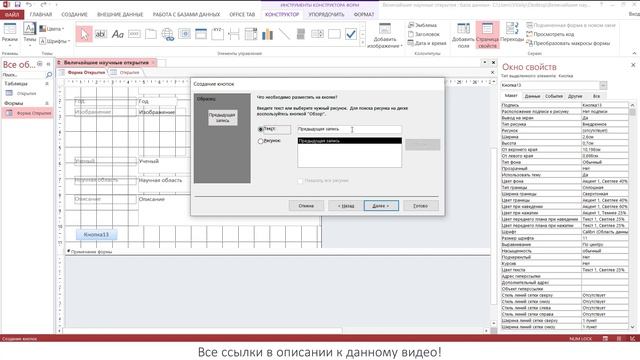640x360 pixels.
Task: Select the arrow pointer control tool
Action: (x=84, y=34)
